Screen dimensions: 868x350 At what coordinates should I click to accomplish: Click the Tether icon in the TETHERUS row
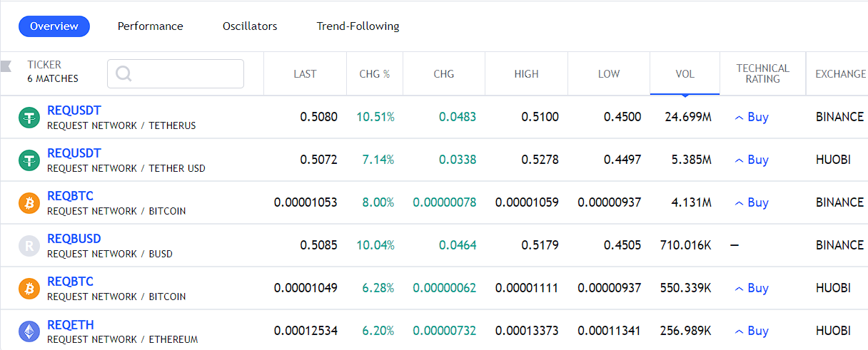29,118
